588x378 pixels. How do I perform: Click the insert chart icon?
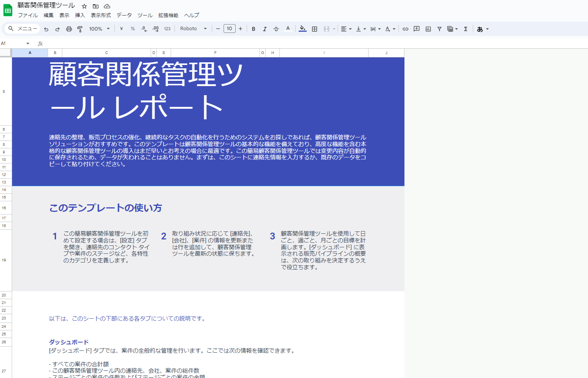(x=428, y=29)
